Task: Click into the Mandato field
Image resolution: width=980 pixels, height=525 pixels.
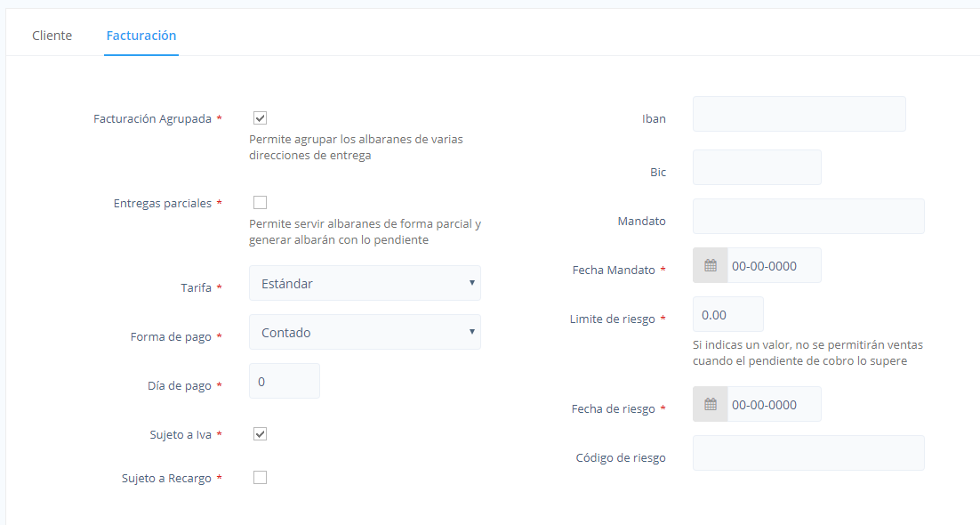Action: pyautogui.click(x=808, y=216)
